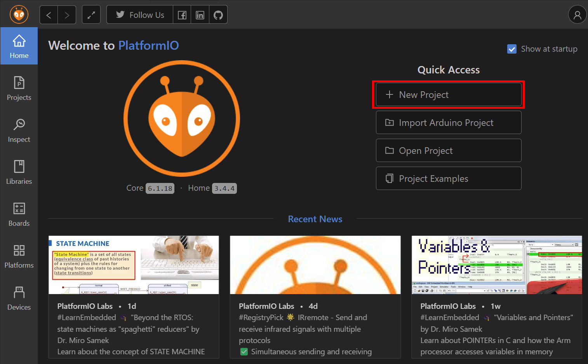This screenshot has height=364, width=588.
Task: Open the user account profile icon
Action: click(x=578, y=15)
